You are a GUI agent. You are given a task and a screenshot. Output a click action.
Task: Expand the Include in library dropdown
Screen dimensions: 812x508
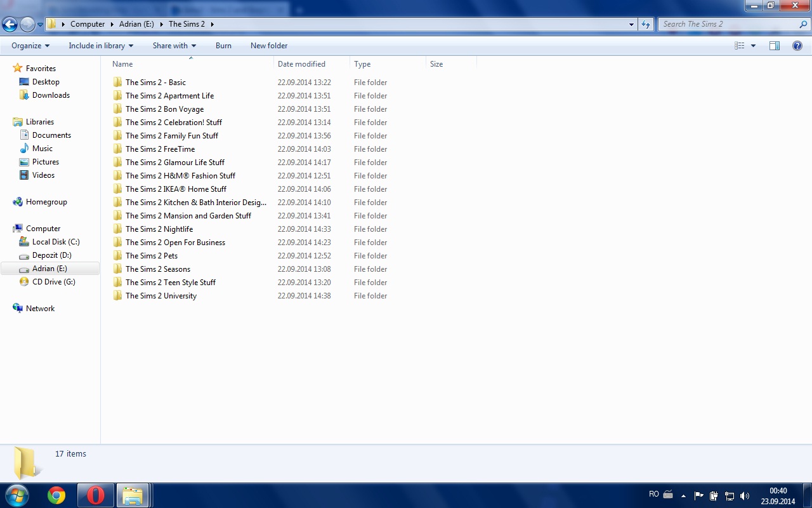[101, 46]
